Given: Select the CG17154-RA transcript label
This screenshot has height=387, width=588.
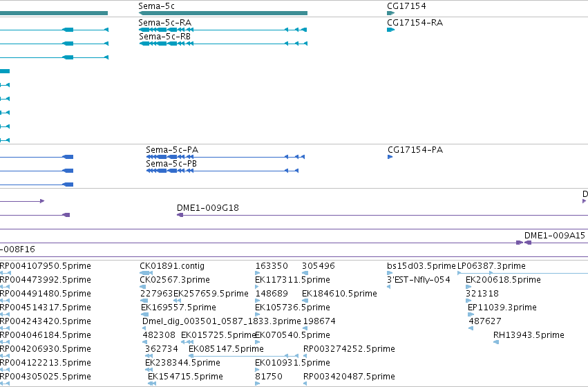Looking at the screenshot, I should [415, 23].
